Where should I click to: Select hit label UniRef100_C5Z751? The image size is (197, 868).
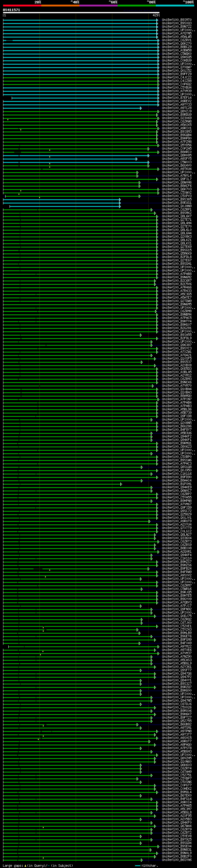(177, 775)
